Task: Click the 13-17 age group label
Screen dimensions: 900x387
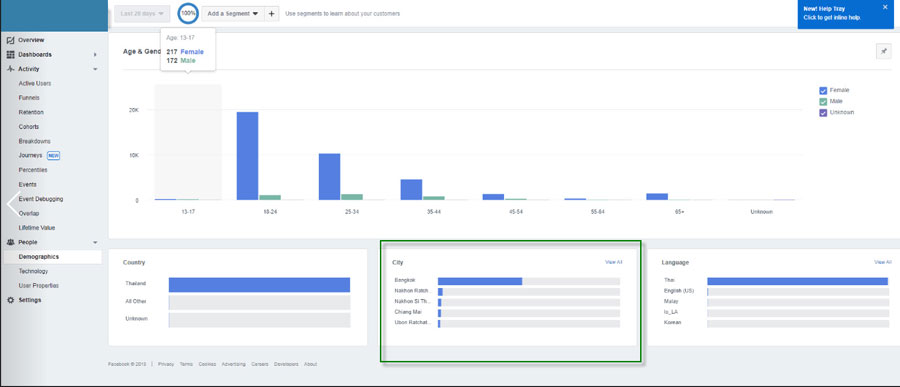Action: click(187, 212)
